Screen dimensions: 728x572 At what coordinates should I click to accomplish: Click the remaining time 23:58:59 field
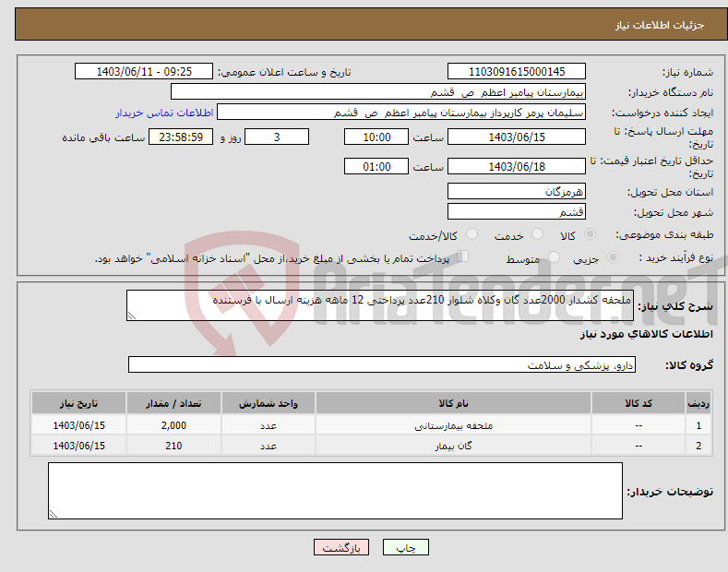181,137
